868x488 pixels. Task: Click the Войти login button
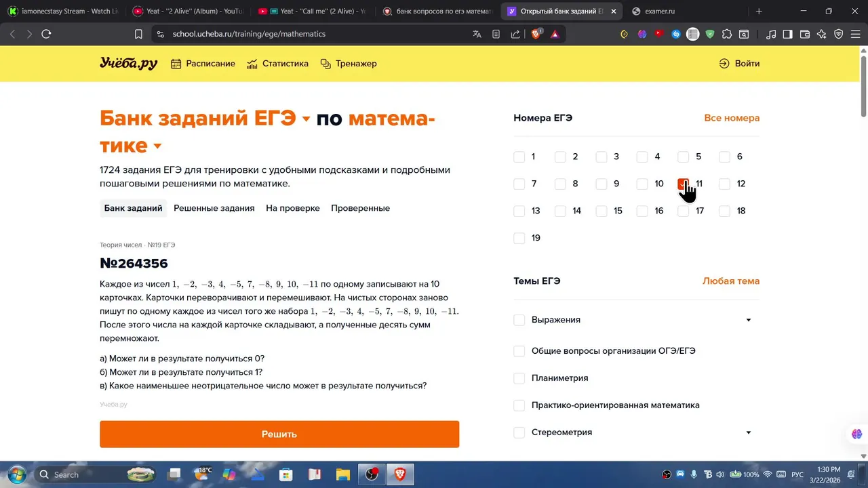click(739, 64)
